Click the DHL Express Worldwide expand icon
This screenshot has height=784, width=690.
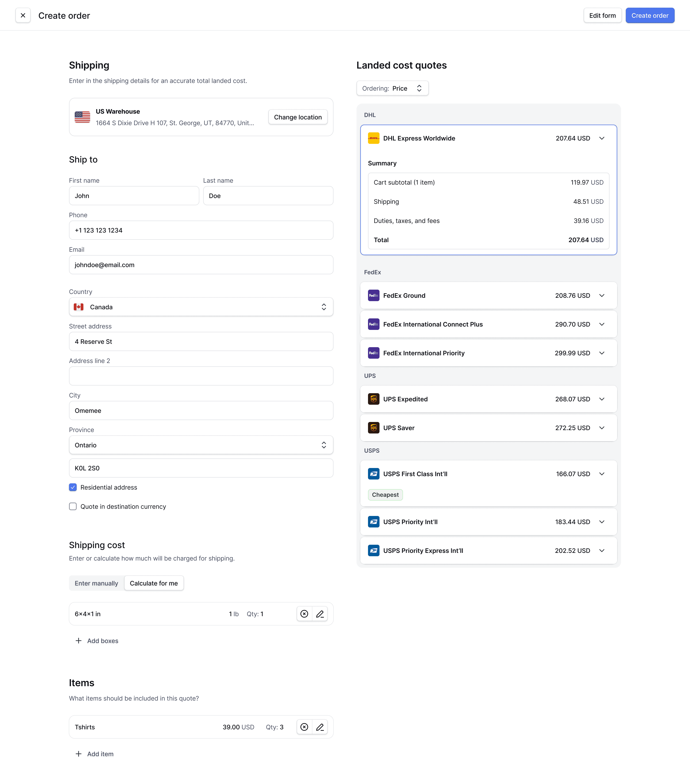[x=603, y=138]
